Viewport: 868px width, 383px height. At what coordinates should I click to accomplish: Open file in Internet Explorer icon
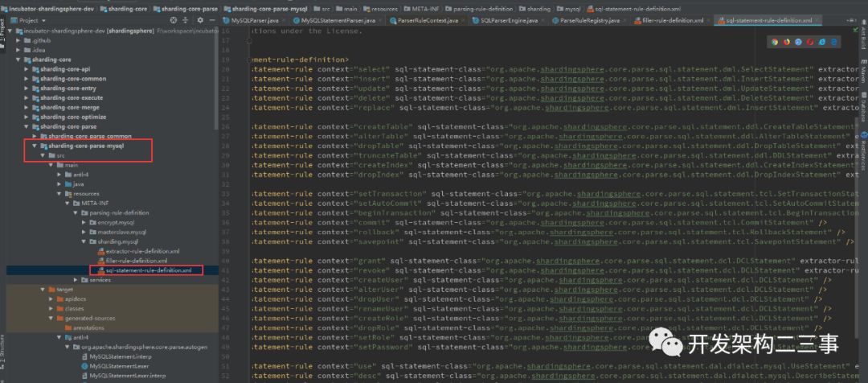click(821, 42)
